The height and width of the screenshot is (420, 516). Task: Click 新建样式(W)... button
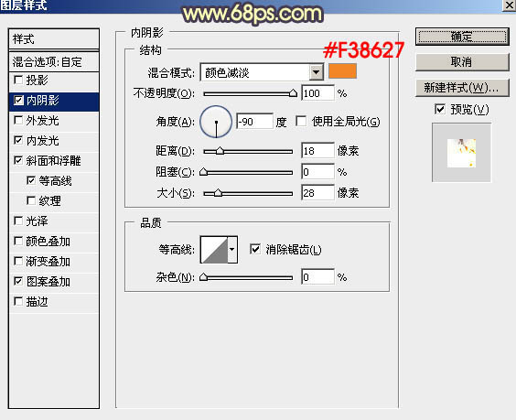pyautogui.click(x=462, y=88)
